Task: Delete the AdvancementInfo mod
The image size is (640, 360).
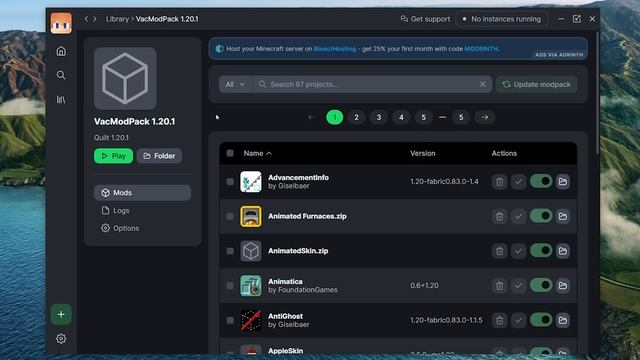Action: click(x=499, y=182)
